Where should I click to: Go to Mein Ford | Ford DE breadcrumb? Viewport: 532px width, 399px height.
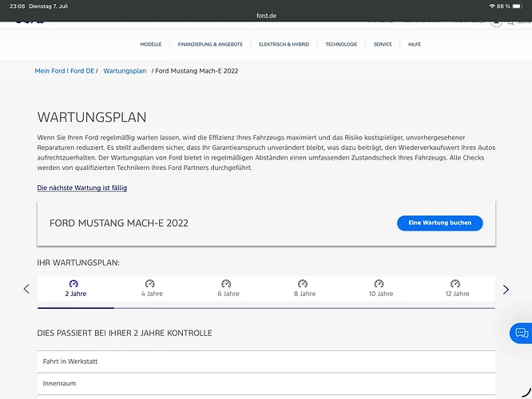(65, 71)
